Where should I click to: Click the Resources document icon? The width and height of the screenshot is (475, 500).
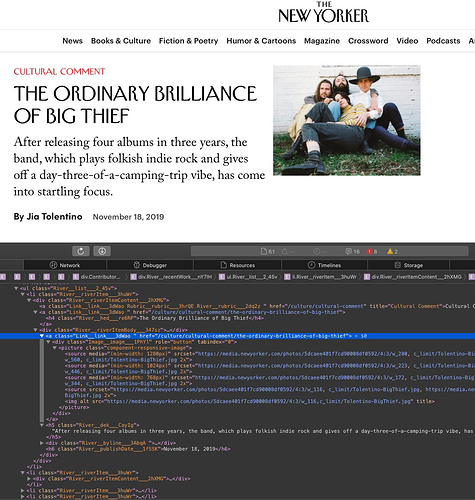[x=223, y=265]
